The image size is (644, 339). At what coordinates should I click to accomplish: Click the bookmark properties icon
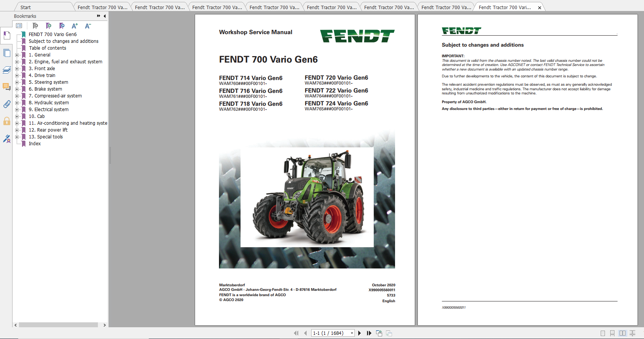62,26
